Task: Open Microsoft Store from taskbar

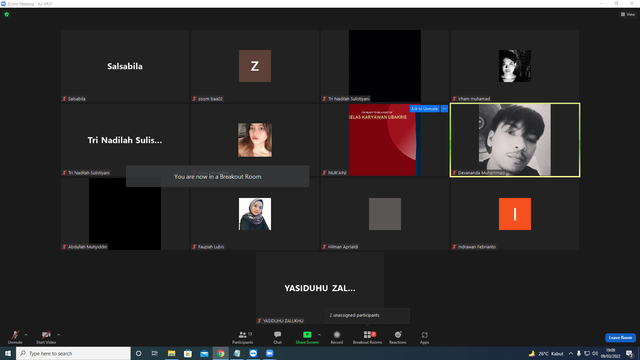Action: pos(188,353)
